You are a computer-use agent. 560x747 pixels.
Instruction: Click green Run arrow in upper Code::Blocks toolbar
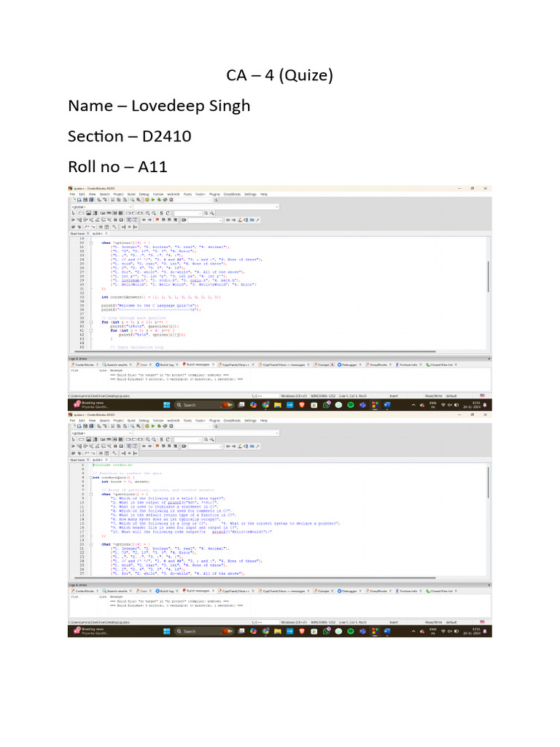(x=153, y=200)
